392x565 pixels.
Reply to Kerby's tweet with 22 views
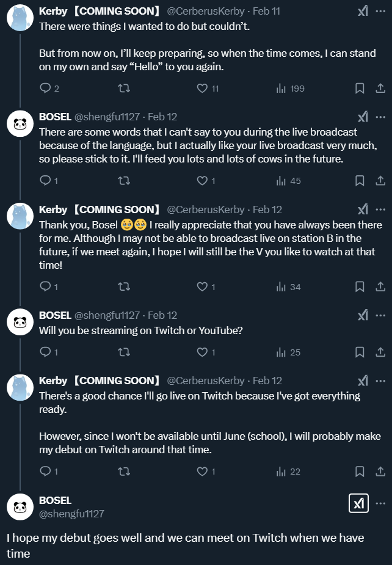[x=45, y=471]
